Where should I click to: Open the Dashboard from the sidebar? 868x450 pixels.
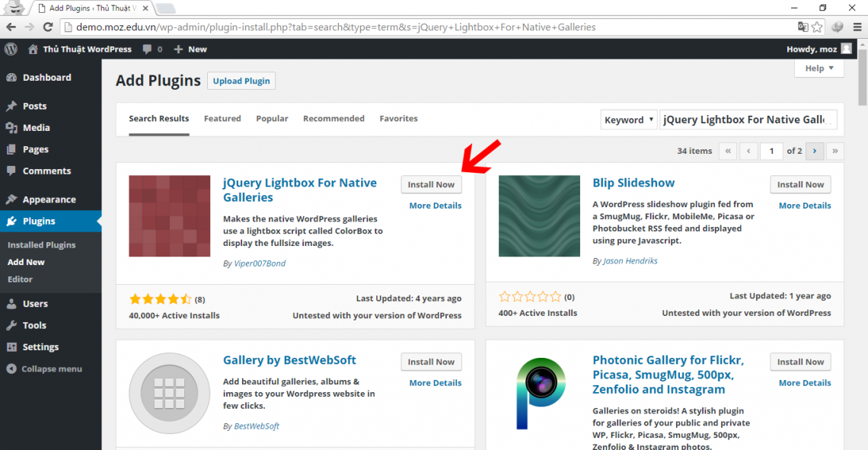[12, 77]
